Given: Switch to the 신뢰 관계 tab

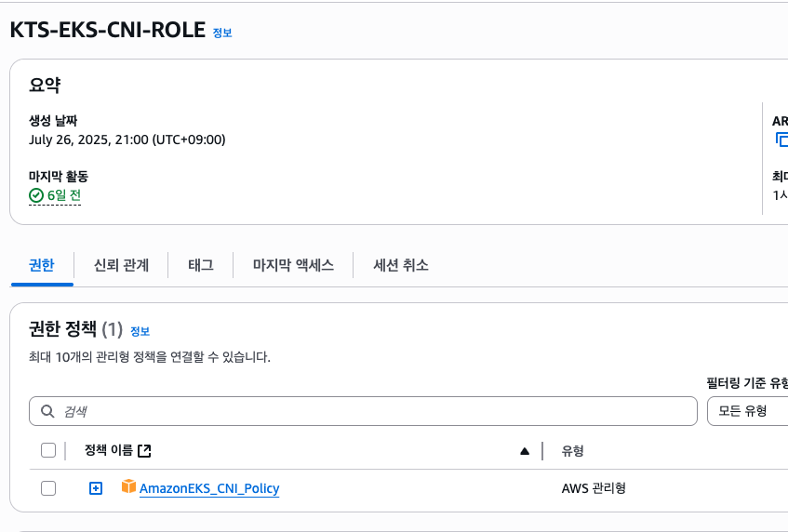Looking at the screenshot, I should coord(121,265).
